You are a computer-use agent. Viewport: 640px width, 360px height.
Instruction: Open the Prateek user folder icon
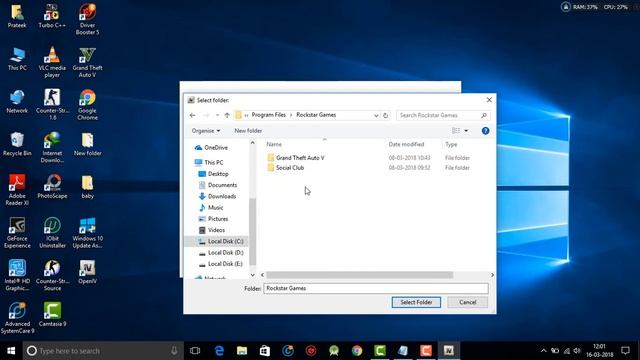point(17,16)
